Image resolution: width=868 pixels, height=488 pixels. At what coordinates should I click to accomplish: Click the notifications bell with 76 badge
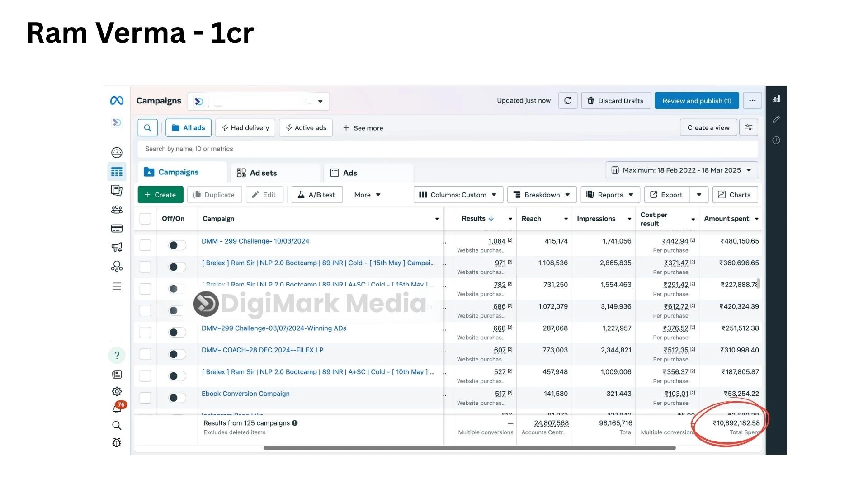117,408
